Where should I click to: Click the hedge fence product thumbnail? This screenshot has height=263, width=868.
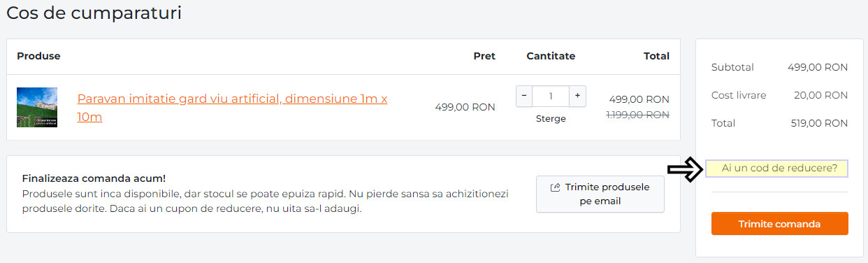pos(37,107)
